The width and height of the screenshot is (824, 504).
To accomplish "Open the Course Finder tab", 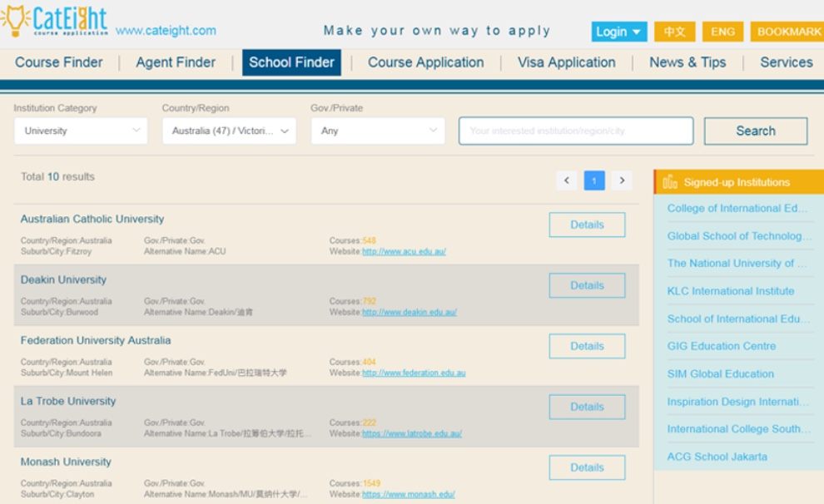I will pos(59,62).
